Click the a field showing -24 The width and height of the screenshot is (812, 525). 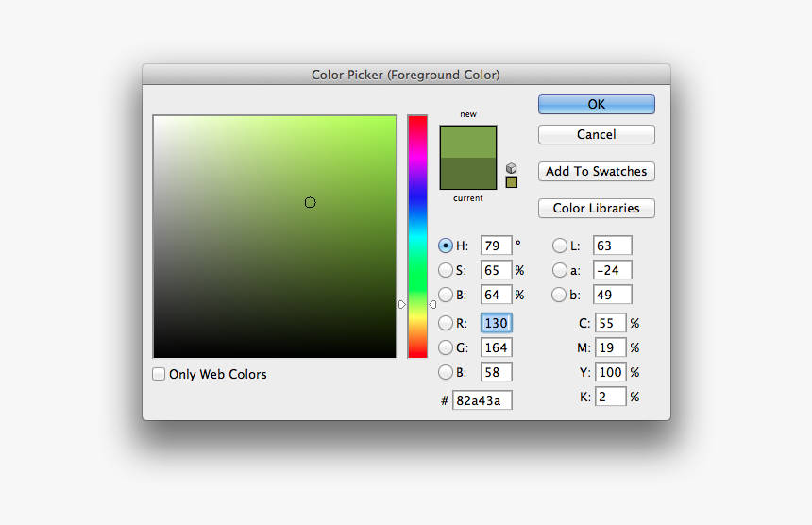613,270
